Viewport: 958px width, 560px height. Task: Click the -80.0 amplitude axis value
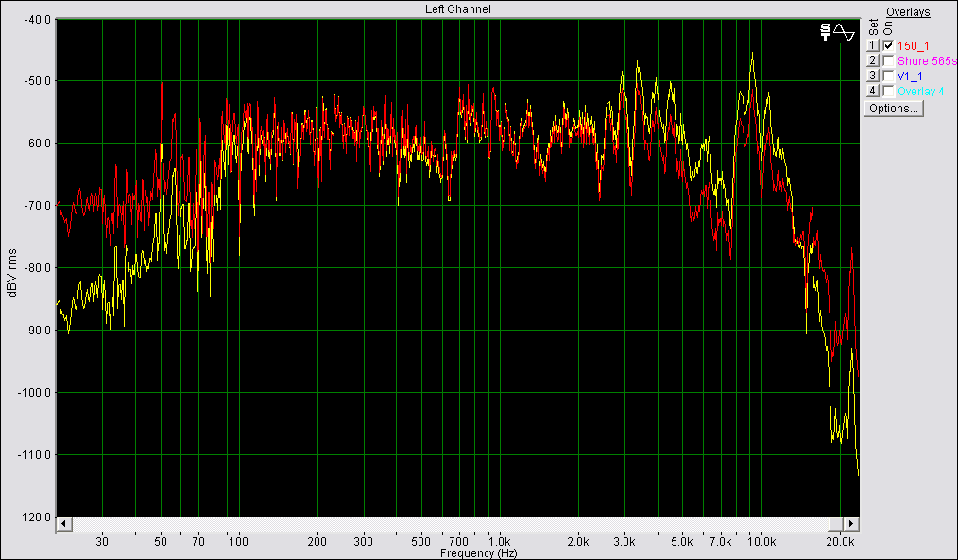tap(37, 268)
